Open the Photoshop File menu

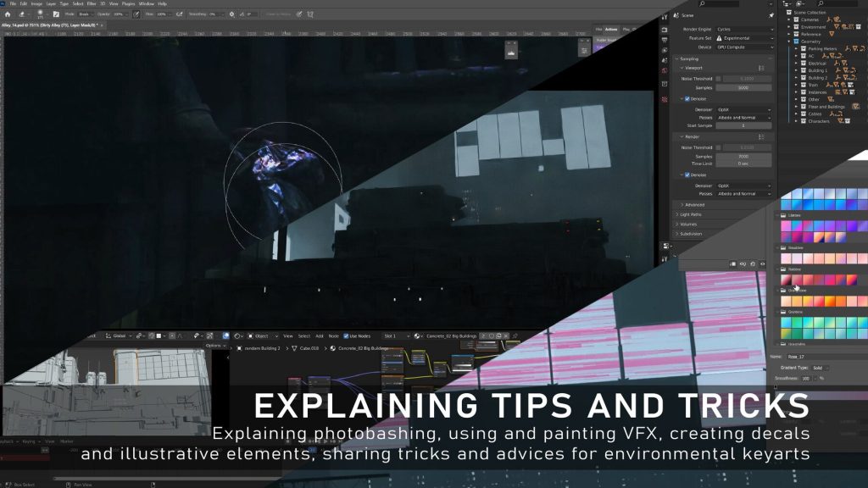pos(13,3)
